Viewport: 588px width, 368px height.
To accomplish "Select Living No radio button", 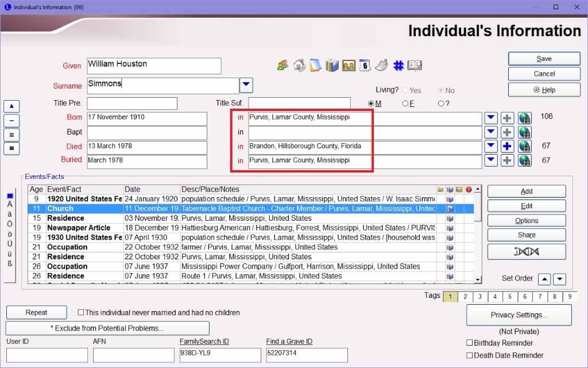I will tap(441, 90).
